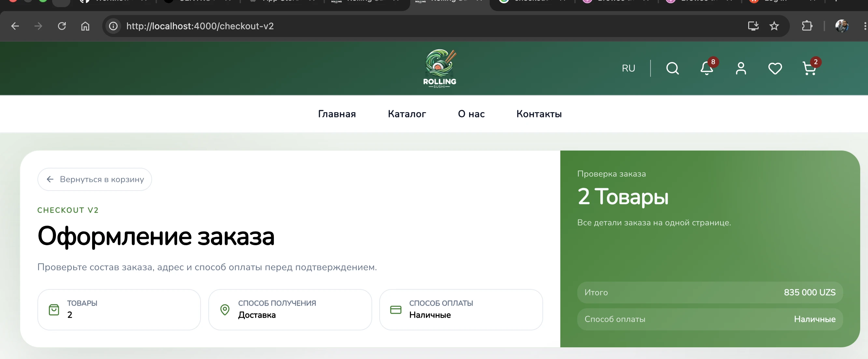Open the shopping cart with 2 badge
This screenshot has width=868, height=359.
[x=809, y=68]
